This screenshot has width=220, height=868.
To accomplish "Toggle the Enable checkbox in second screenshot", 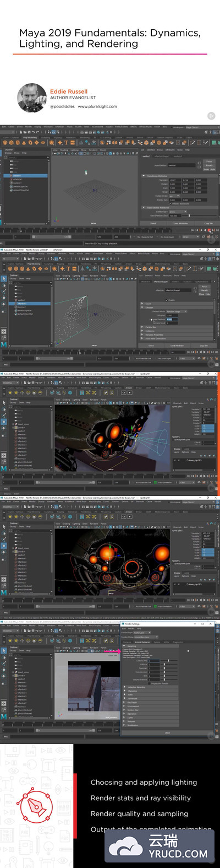I will tap(167, 300).
